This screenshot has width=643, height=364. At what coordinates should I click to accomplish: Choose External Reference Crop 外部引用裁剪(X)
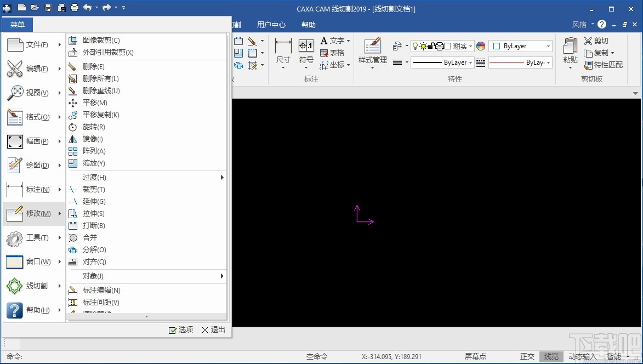(146, 53)
